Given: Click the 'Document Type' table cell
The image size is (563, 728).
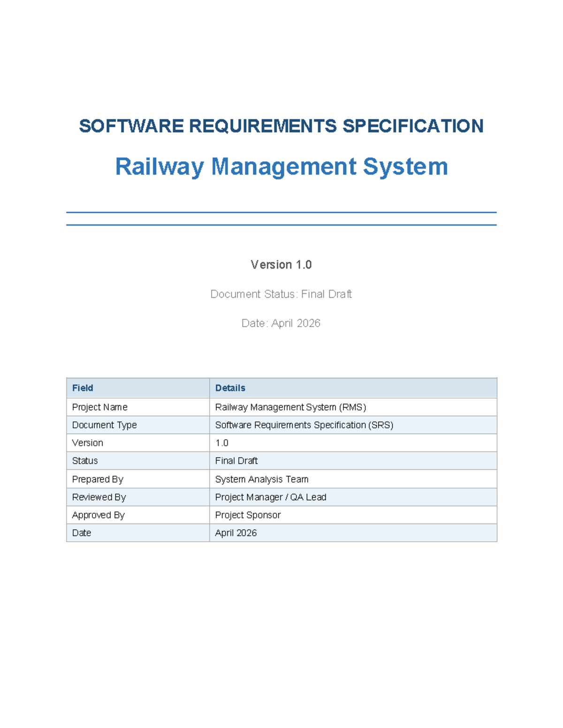Looking at the screenshot, I should (x=138, y=425).
